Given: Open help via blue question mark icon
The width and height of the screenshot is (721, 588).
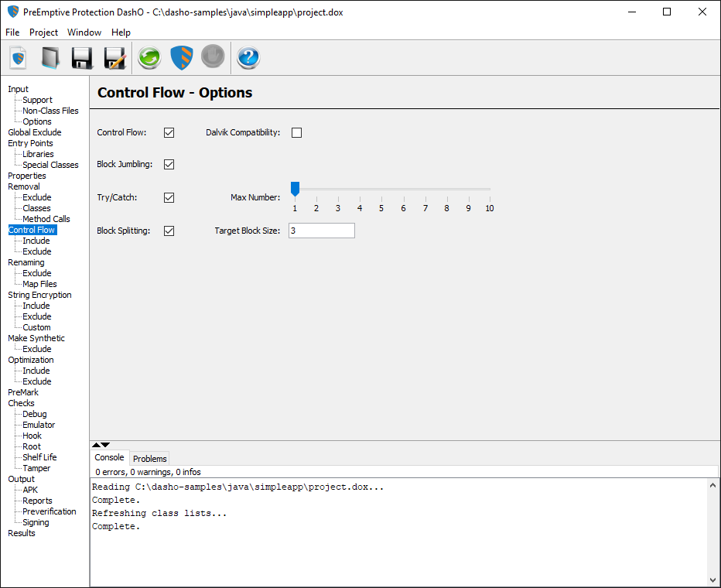Looking at the screenshot, I should coord(248,58).
